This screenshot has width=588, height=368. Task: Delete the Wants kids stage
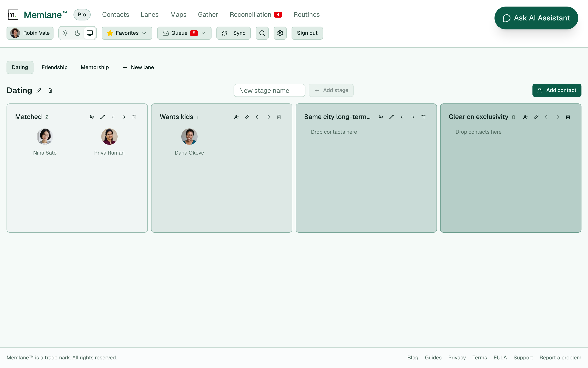279,117
